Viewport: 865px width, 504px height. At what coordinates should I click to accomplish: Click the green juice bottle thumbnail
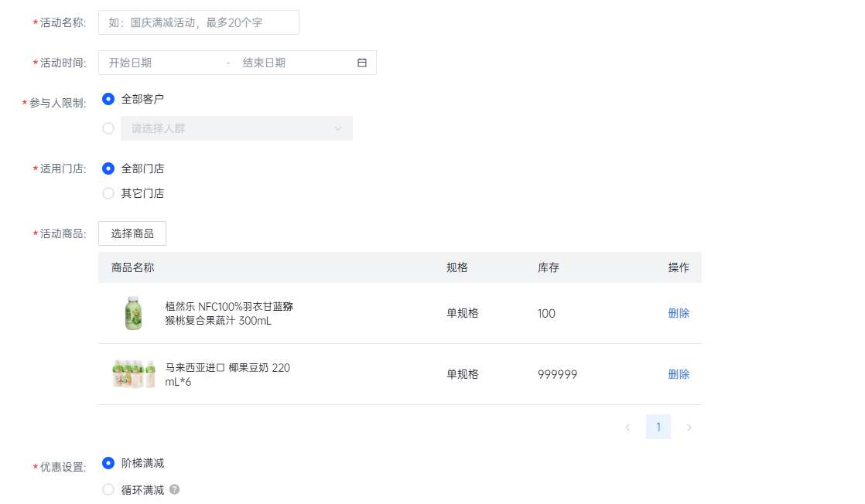point(134,313)
